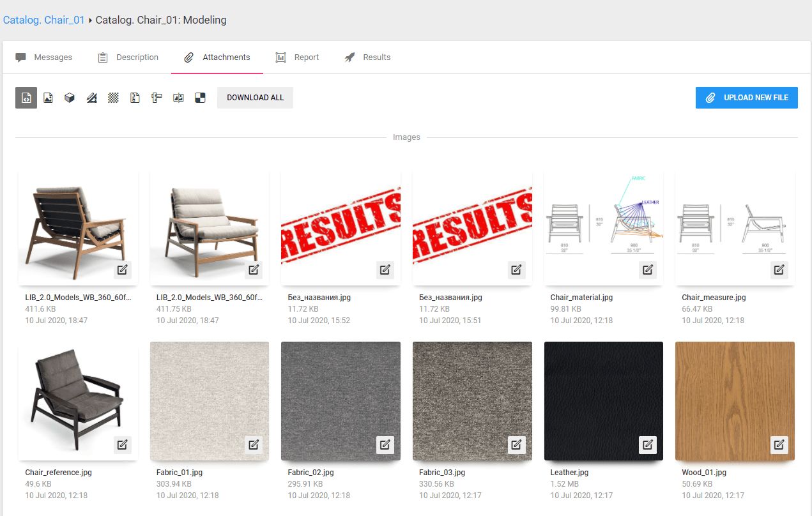Select the all files filter icon
Viewport: 812px width, 516px height.
tap(26, 97)
